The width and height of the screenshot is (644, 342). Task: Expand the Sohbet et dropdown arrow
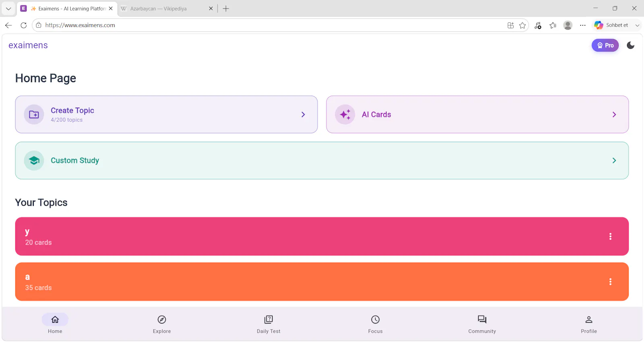tap(637, 25)
